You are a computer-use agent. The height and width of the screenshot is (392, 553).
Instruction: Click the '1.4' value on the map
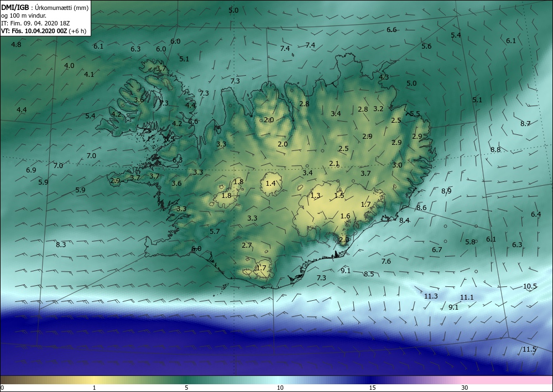pyautogui.click(x=270, y=184)
